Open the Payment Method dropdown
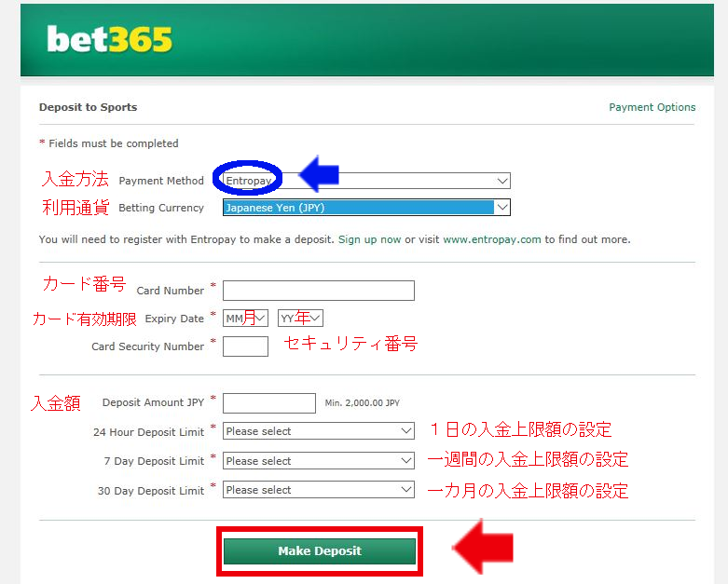The image size is (728, 584). 366,181
